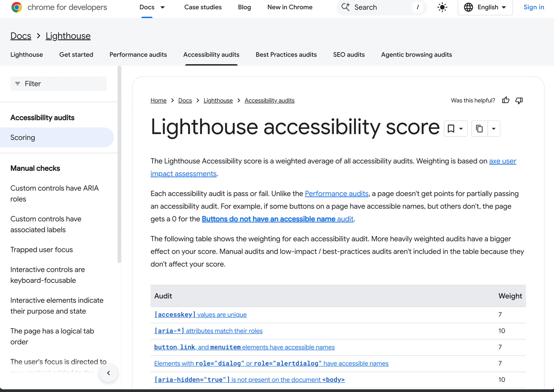The width and height of the screenshot is (554, 392).
Task: Expand the copy options dropdown arrow
Action: [494, 129]
